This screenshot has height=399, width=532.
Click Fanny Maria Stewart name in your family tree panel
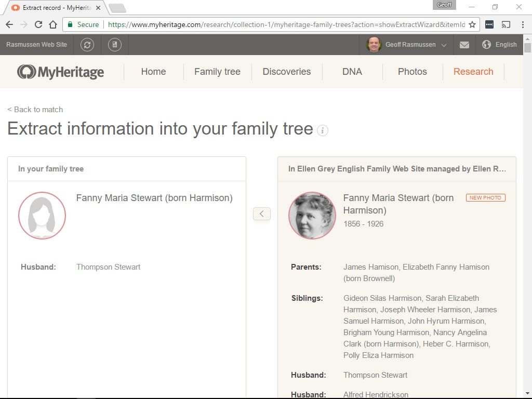point(154,198)
